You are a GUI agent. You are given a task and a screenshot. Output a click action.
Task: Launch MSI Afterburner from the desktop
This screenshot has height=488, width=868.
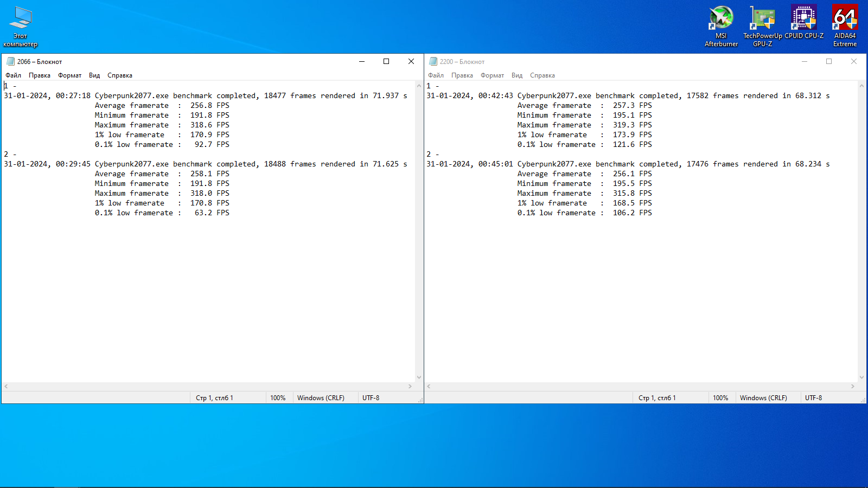pos(721,27)
